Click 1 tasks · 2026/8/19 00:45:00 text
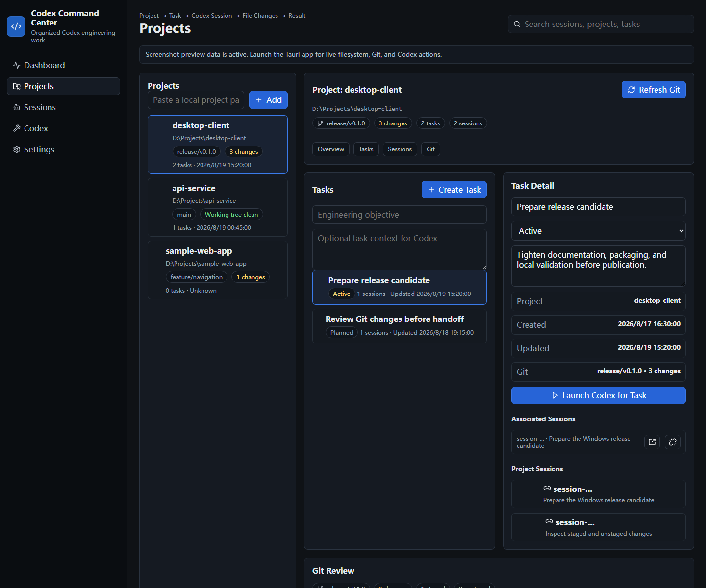 pos(211,228)
